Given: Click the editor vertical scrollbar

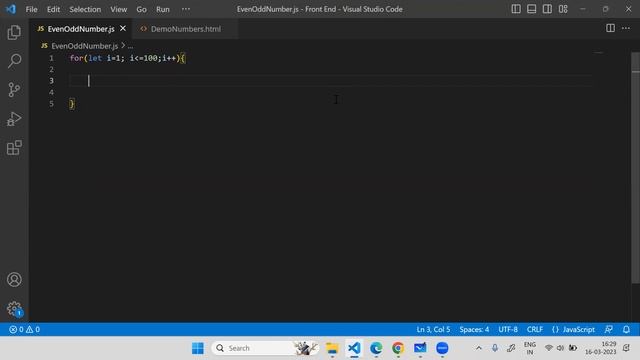Looking at the screenshot, I should tap(635, 167).
